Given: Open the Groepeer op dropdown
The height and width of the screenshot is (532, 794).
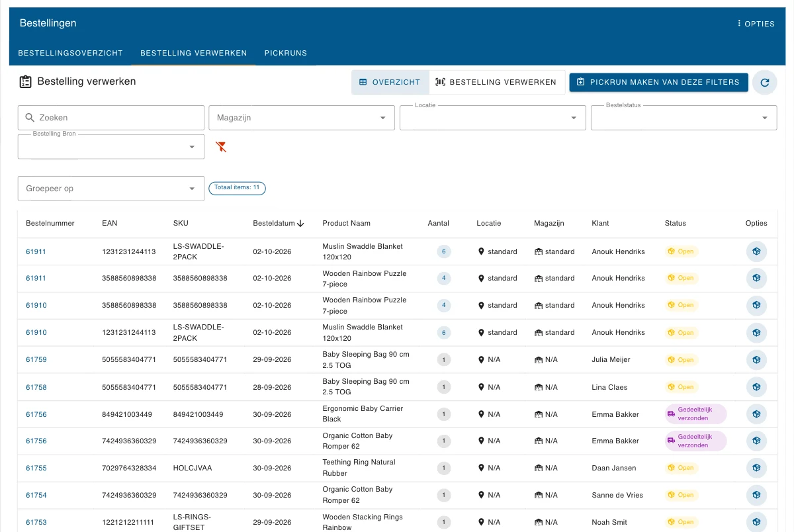Looking at the screenshot, I should tap(111, 189).
